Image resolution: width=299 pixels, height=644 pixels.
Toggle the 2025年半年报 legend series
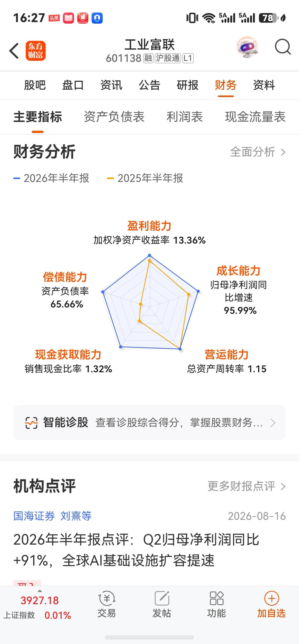[x=145, y=178]
